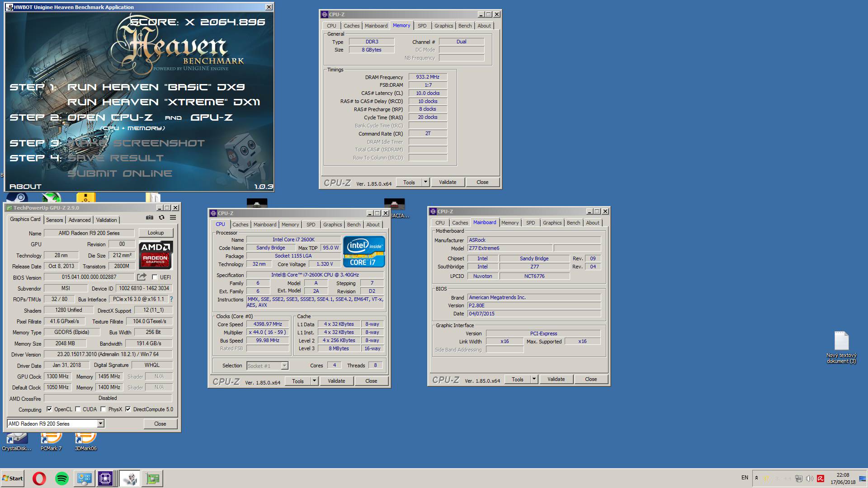Click the bus interface question mark
Screen dimensions: 868x488
tap(171, 299)
